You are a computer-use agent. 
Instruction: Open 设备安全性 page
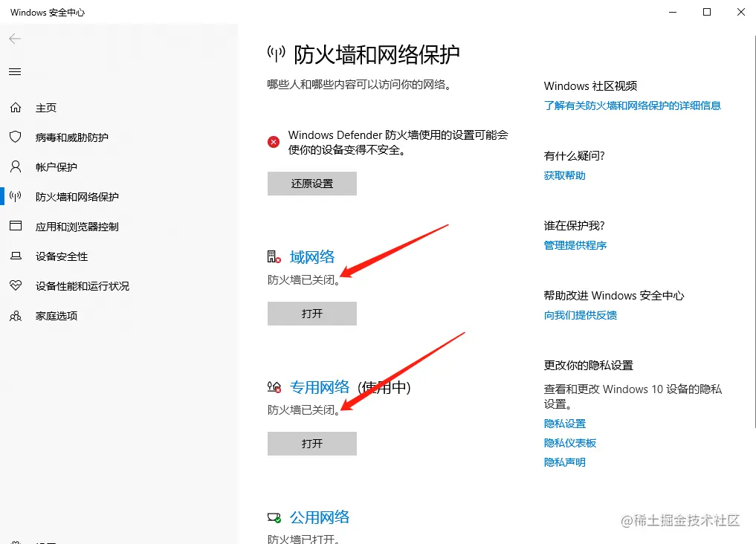[62, 256]
